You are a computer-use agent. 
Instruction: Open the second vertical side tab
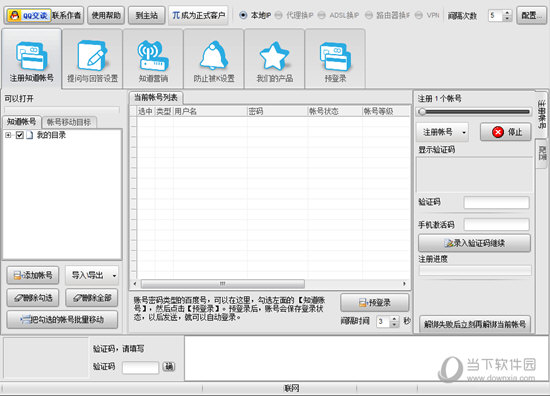(542, 153)
